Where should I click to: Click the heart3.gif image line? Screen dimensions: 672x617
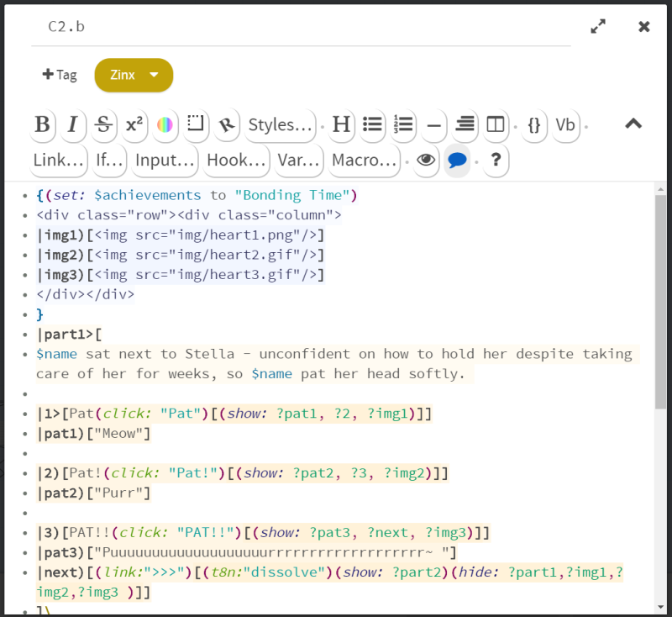[181, 275]
